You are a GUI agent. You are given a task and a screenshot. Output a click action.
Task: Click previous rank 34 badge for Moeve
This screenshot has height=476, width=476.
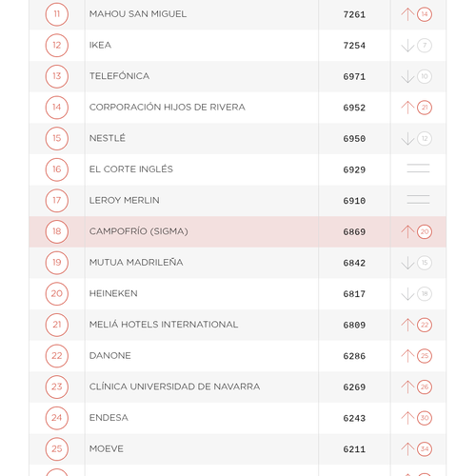coord(425,449)
